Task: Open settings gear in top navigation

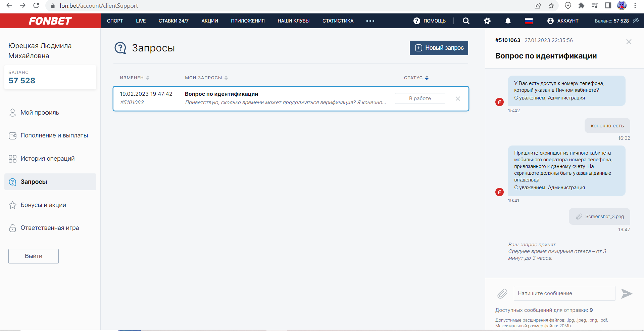Action: pyautogui.click(x=487, y=21)
